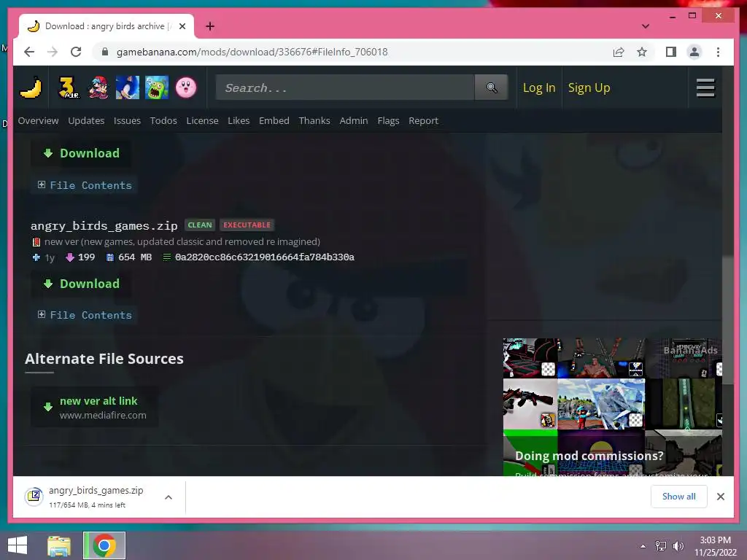The image size is (747, 560).
Task: Open the Updates tab
Action: point(86,120)
